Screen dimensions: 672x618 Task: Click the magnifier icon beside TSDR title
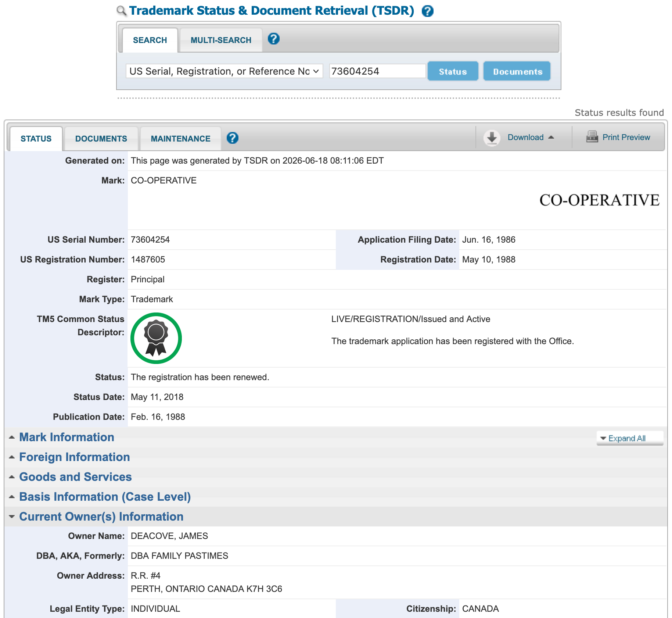click(x=122, y=11)
